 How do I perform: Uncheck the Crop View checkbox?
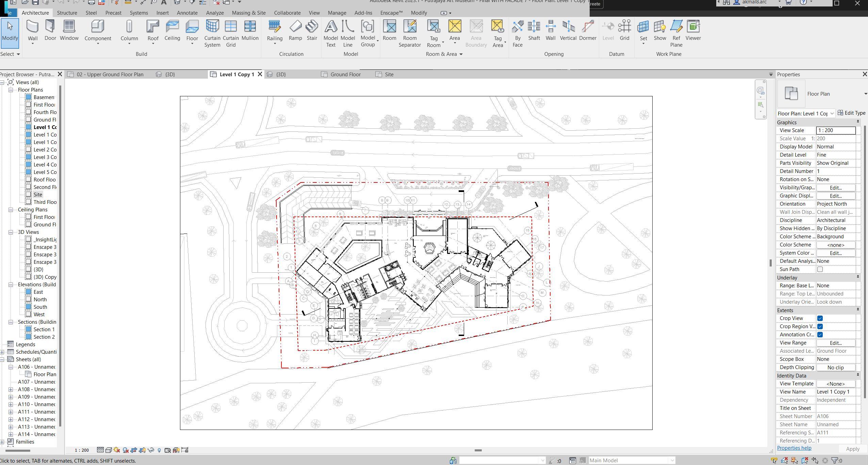click(x=820, y=318)
